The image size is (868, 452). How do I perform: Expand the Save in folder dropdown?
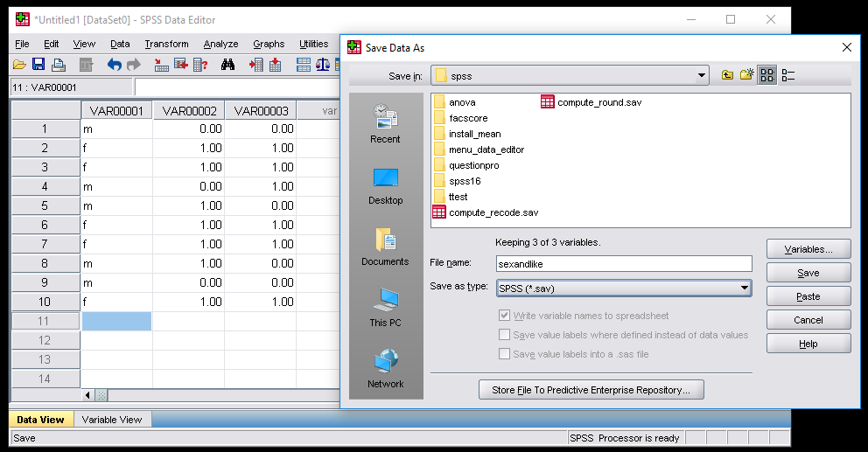701,76
